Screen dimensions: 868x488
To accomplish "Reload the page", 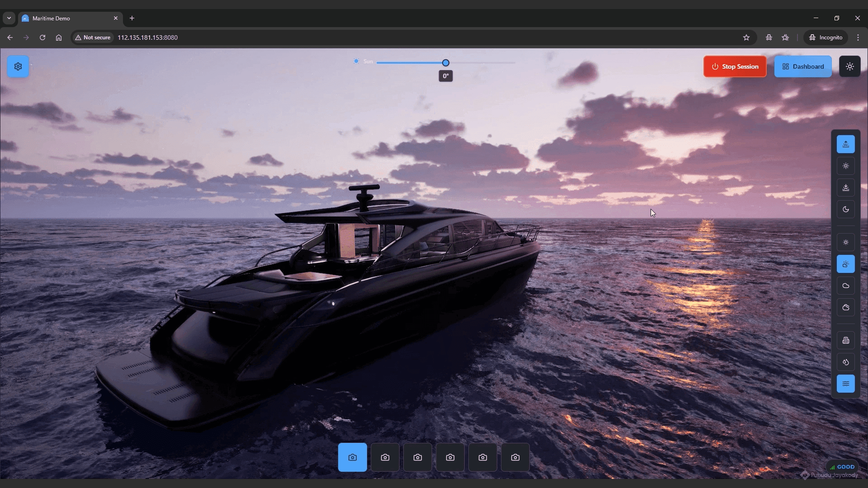I will (42, 38).
